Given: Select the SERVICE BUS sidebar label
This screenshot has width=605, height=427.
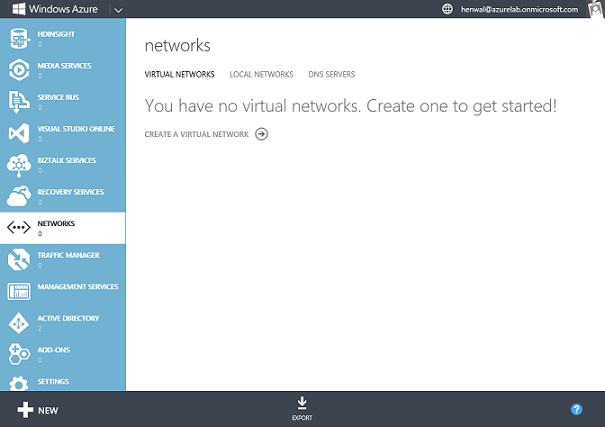Looking at the screenshot, I should pyautogui.click(x=58, y=97).
